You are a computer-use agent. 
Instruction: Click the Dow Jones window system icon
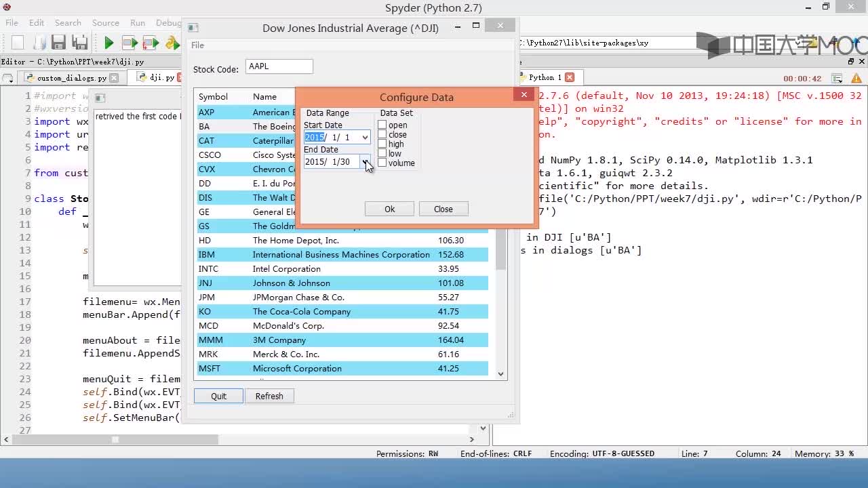click(193, 28)
